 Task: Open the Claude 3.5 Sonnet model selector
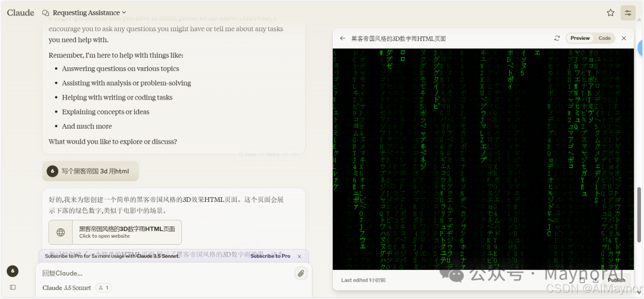pos(67,288)
